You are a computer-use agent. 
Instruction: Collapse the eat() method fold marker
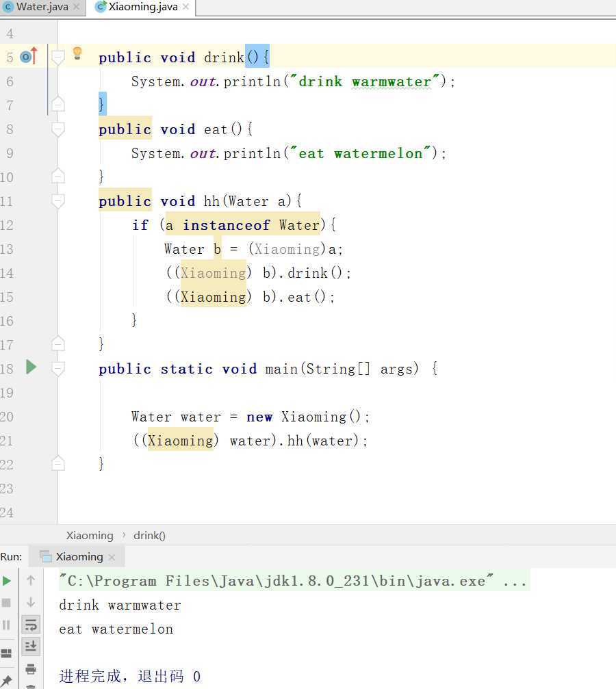pyautogui.click(x=58, y=129)
